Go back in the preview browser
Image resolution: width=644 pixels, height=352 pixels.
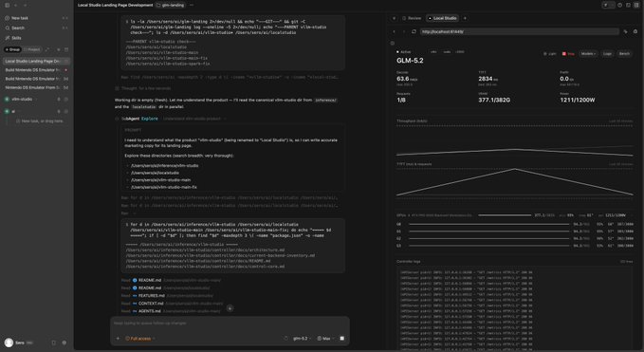pyautogui.click(x=395, y=31)
